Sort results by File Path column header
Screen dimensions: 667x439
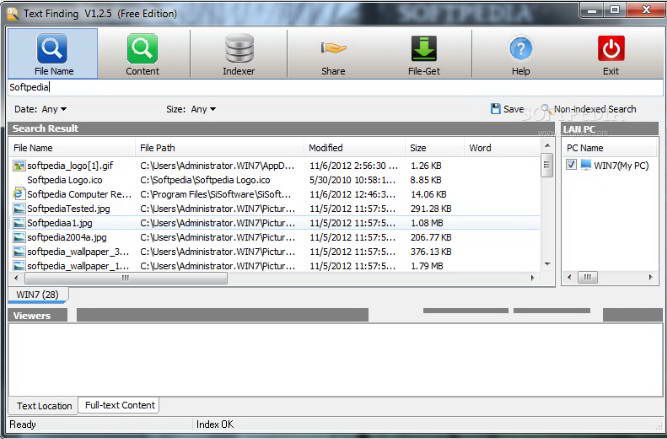(219, 148)
